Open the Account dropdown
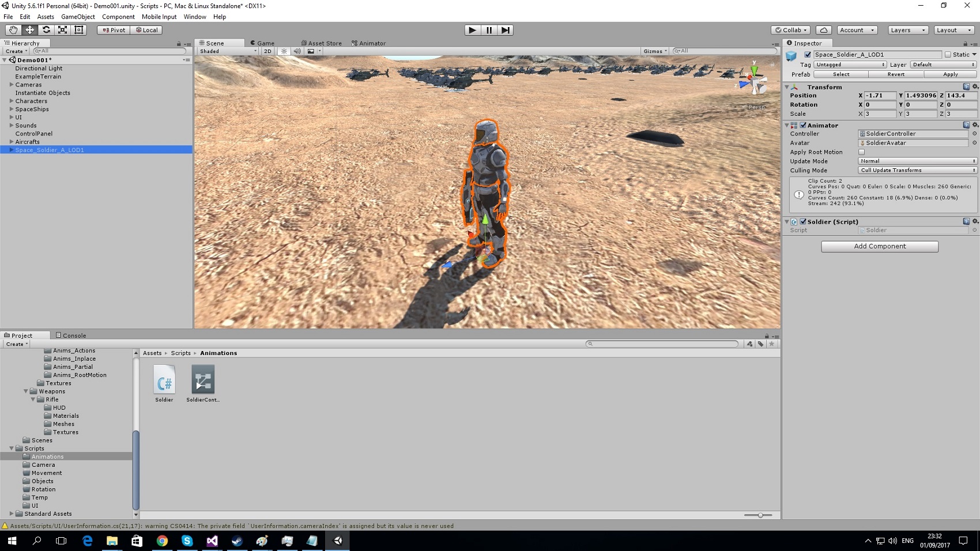This screenshot has width=980, height=551. pyautogui.click(x=857, y=30)
